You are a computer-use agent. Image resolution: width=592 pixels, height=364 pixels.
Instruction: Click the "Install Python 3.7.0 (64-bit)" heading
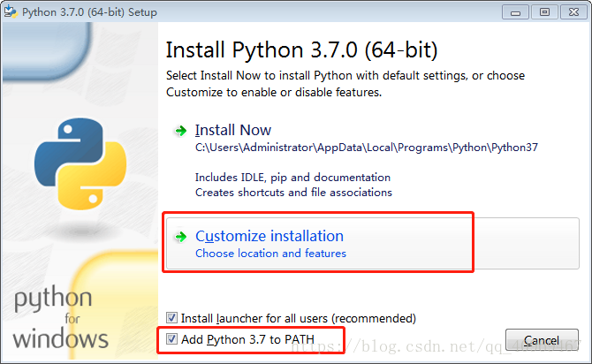pos(302,49)
